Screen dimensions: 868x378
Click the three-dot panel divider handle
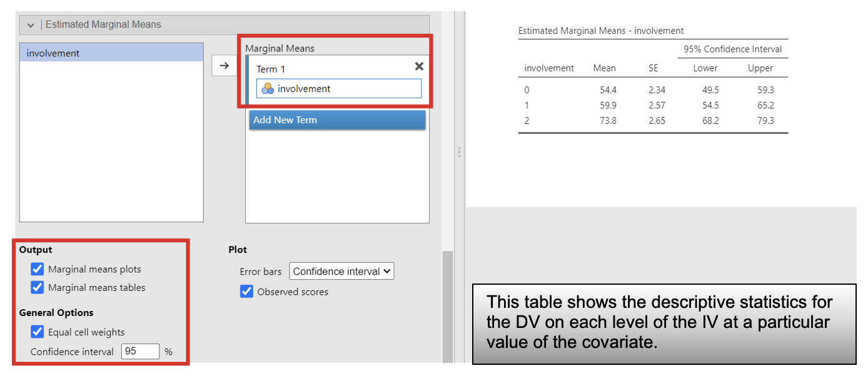pos(459,152)
